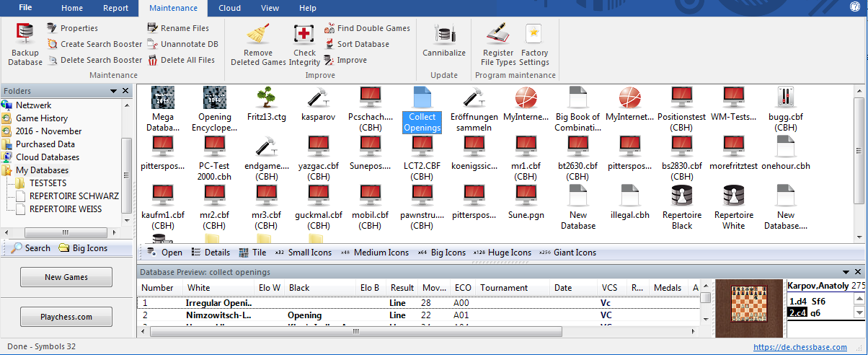Viewport: 868px width, 355px height.
Task: Switch to the Report tab
Action: tap(115, 8)
